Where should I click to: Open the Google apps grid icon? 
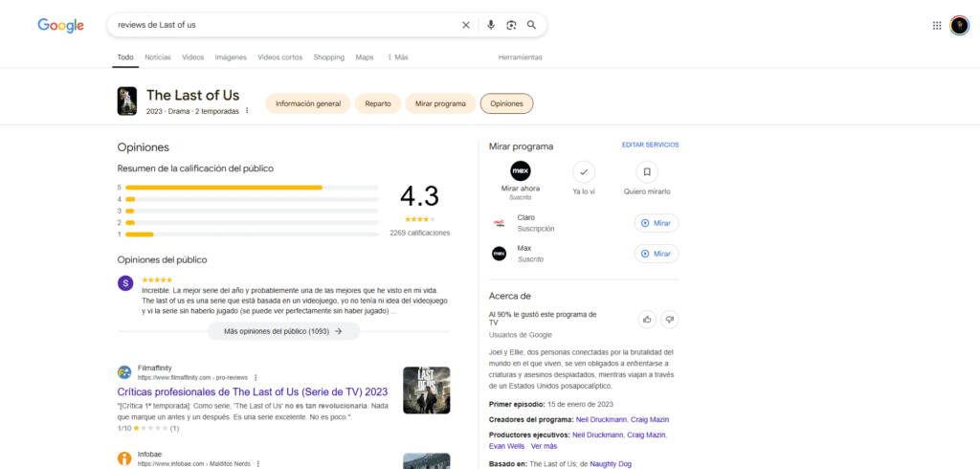click(x=937, y=26)
